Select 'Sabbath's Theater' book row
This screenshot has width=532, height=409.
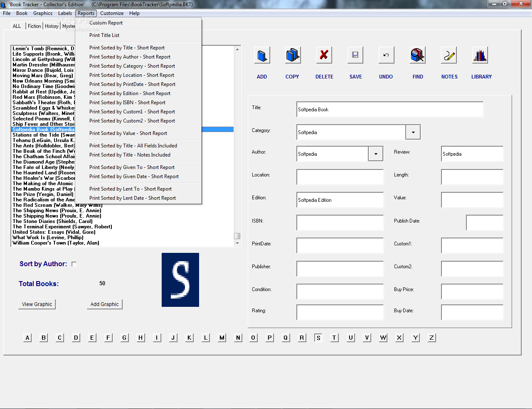[x=43, y=103]
